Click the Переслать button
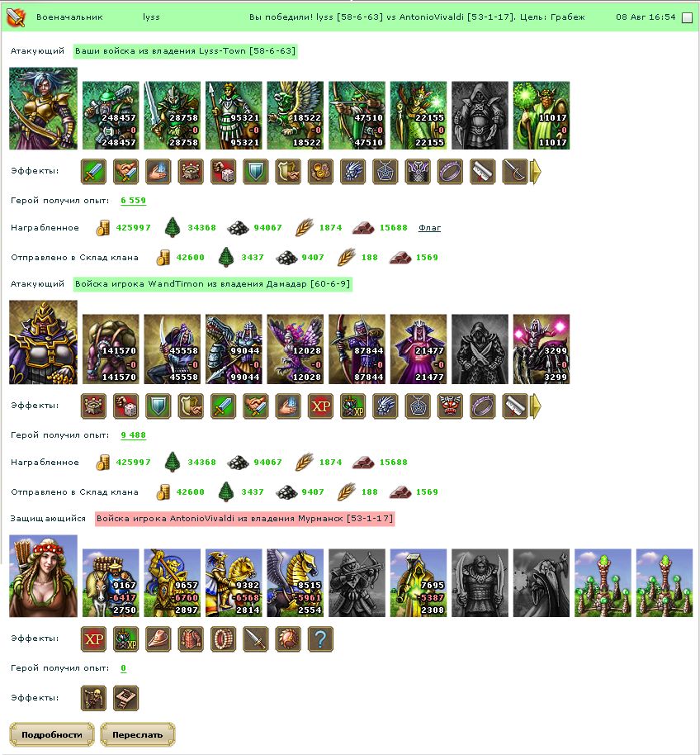 click(138, 734)
